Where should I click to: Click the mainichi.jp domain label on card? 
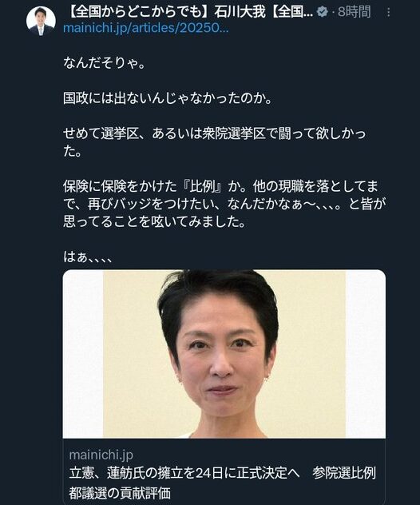pos(101,455)
